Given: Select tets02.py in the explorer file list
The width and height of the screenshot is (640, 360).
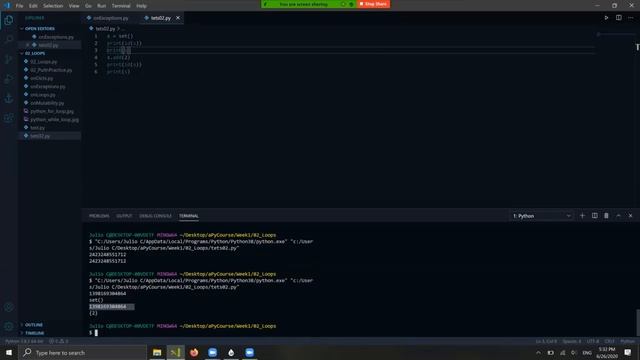Looking at the screenshot, I should [x=40, y=136].
